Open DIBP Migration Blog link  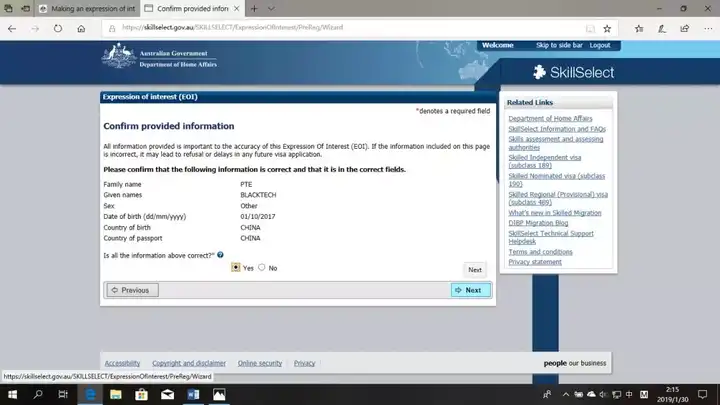(x=538, y=223)
